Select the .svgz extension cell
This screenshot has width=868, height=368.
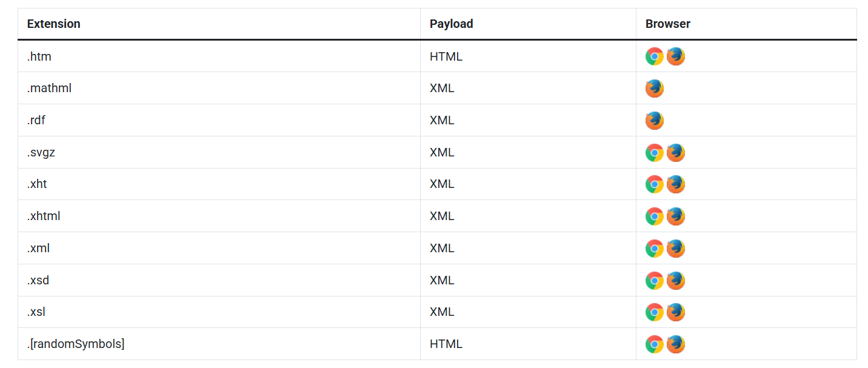pos(219,153)
